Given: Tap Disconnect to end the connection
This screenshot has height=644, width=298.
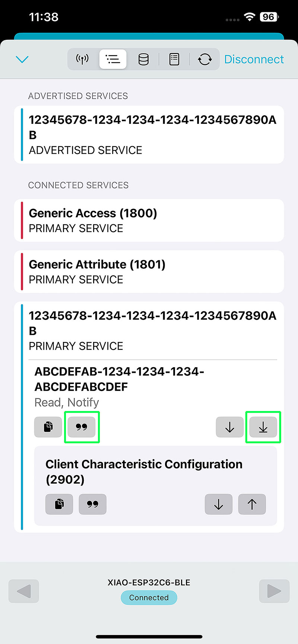Looking at the screenshot, I should [x=254, y=59].
